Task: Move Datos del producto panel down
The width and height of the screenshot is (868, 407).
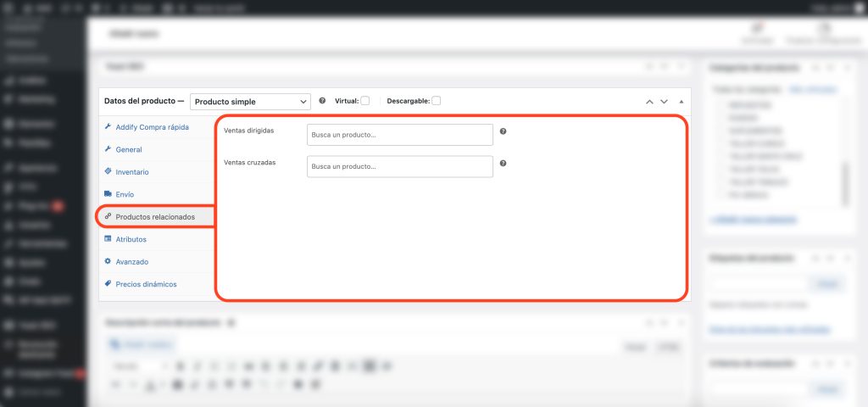Action: (665, 101)
